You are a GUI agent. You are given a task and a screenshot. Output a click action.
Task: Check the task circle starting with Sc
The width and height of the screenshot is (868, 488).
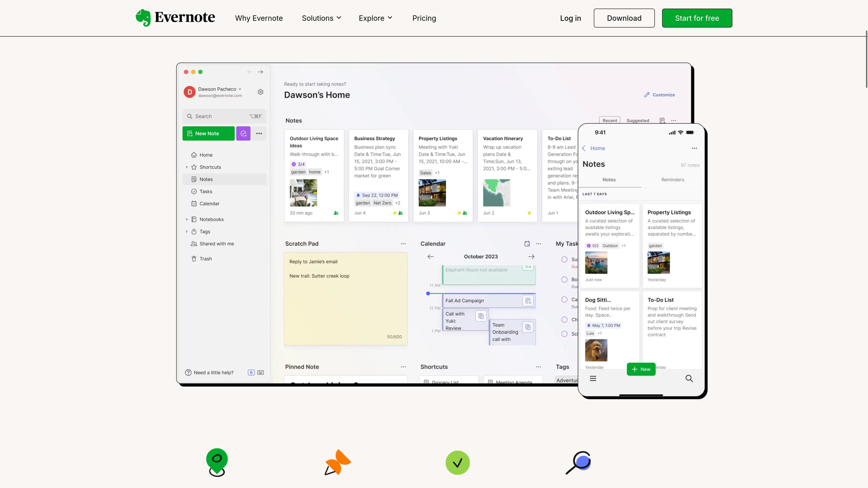tap(564, 334)
